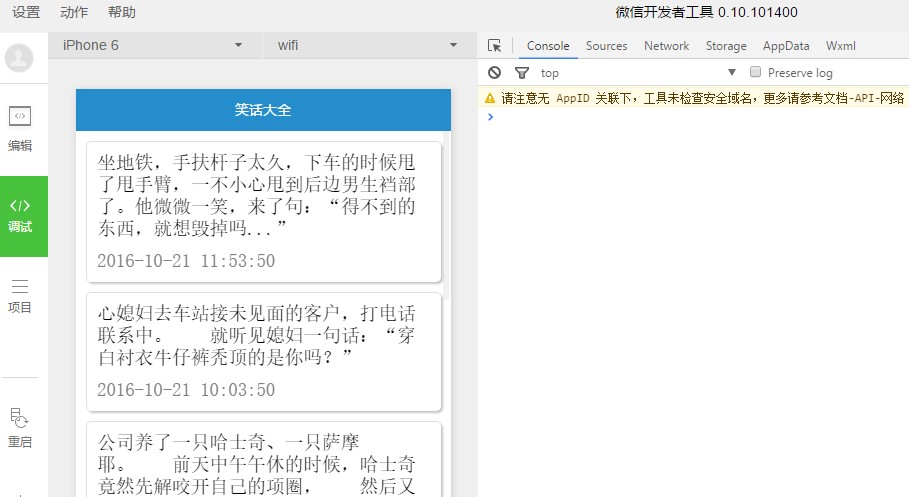Screen dimensions: 909x497
Task: Open the 动作 (Actions) menu
Action: click(x=74, y=13)
